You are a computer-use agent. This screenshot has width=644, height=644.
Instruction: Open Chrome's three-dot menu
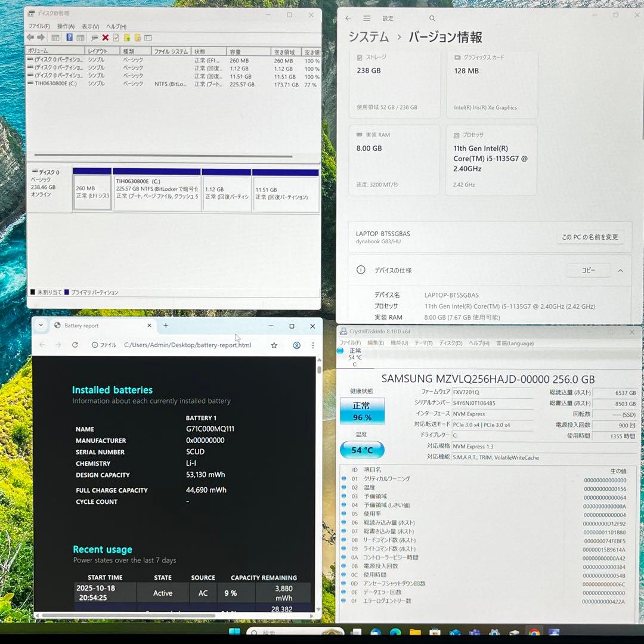click(312, 345)
